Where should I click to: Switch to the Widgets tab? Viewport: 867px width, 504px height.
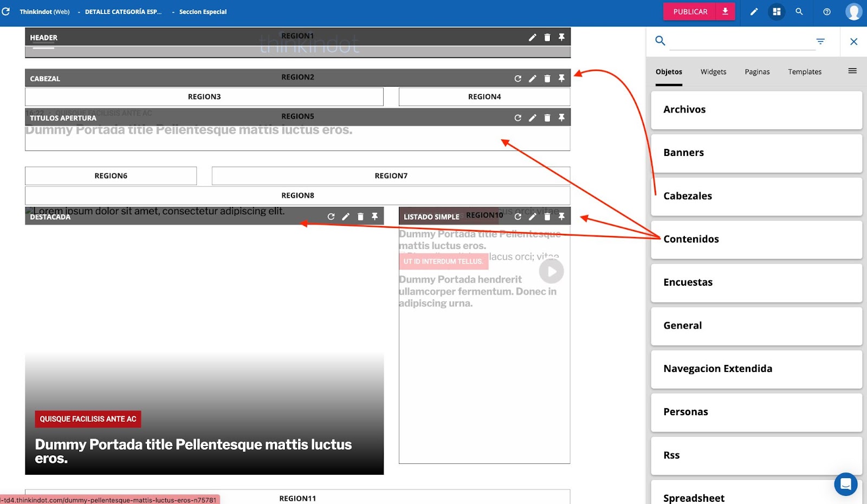pyautogui.click(x=713, y=72)
